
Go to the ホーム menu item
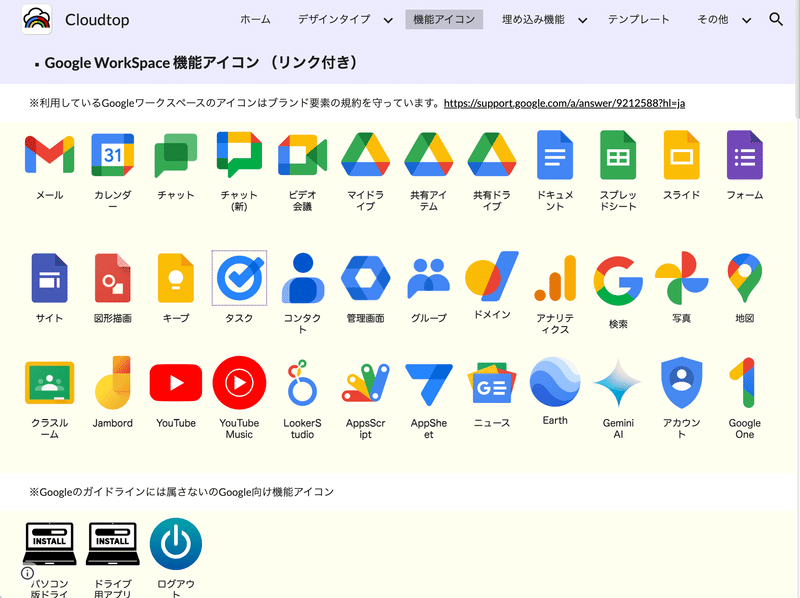tap(255, 19)
